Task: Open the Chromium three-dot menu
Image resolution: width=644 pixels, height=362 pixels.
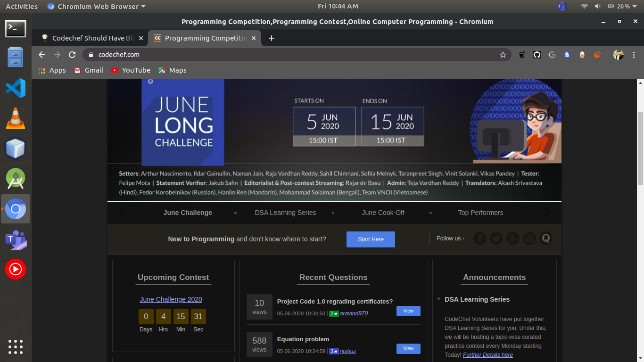Action: 634,55
